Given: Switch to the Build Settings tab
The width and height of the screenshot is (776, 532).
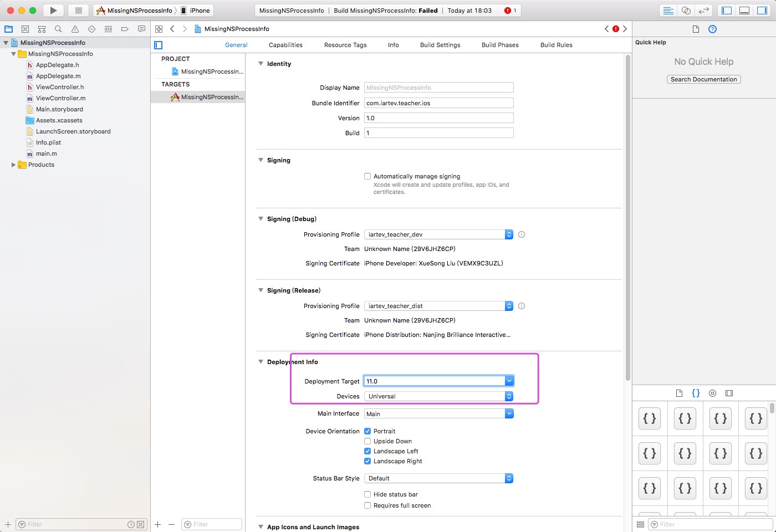Looking at the screenshot, I should 440,45.
